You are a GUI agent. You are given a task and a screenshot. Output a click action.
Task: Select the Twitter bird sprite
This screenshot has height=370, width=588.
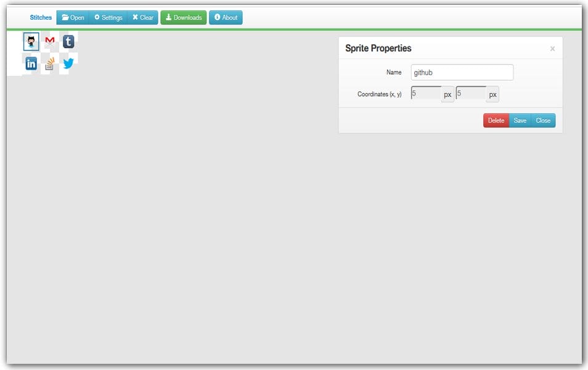[x=69, y=62]
